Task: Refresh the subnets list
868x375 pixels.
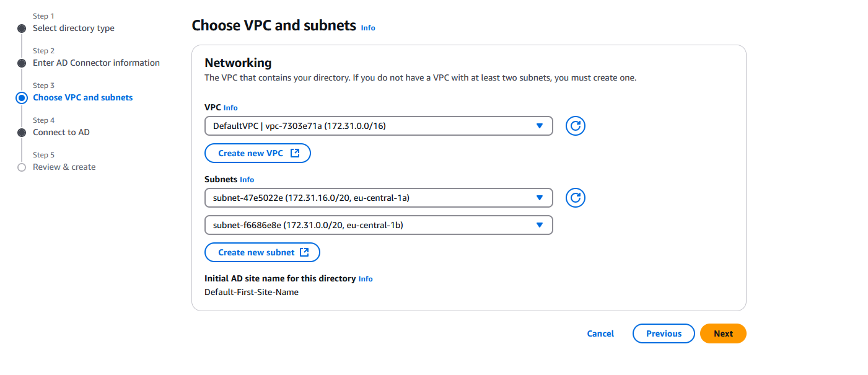Action: pyautogui.click(x=575, y=198)
